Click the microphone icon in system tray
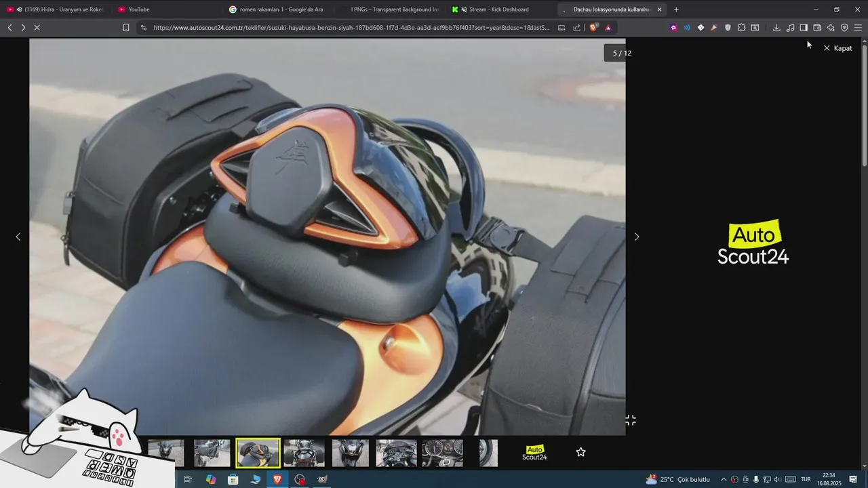Image resolution: width=868 pixels, height=488 pixels. [756, 479]
